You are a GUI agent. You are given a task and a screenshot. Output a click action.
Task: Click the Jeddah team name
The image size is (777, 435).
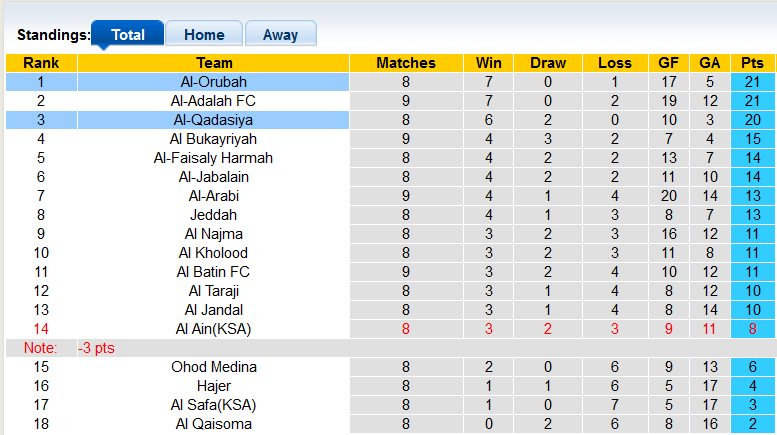pyautogui.click(x=213, y=215)
